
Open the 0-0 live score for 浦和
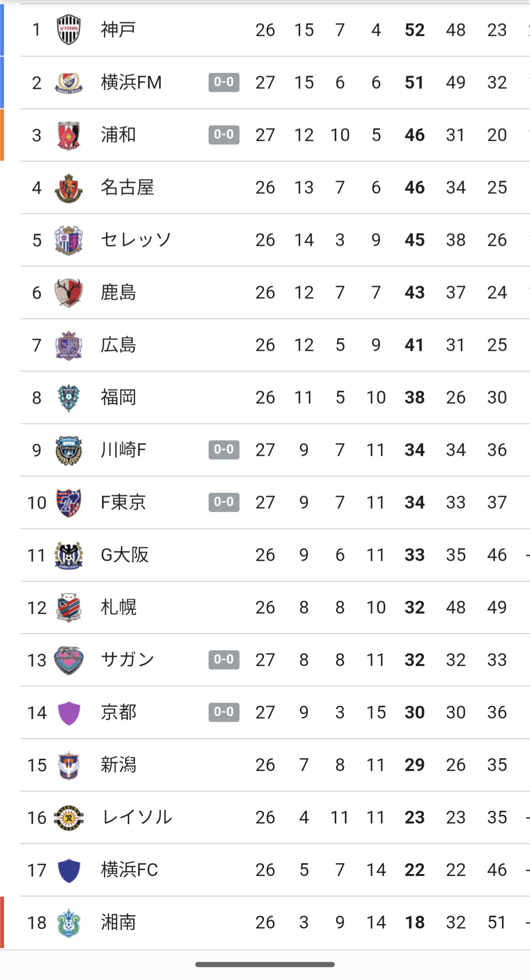pyautogui.click(x=224, y=135)
